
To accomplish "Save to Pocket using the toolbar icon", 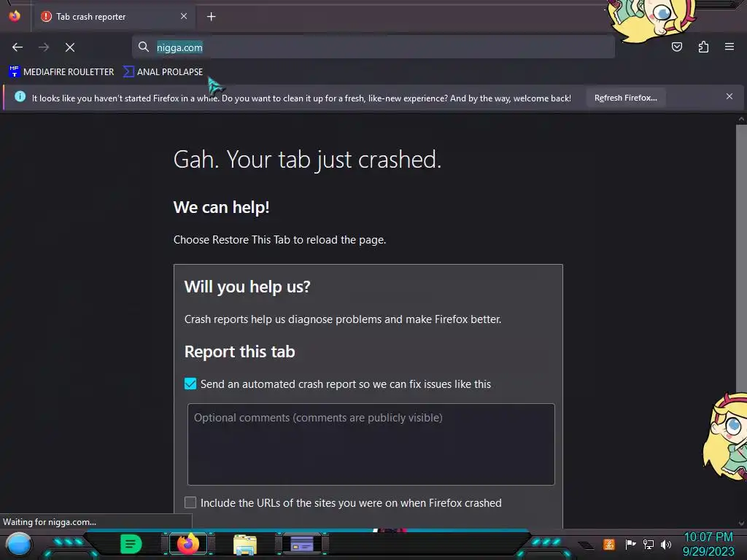I will (676, 47).
